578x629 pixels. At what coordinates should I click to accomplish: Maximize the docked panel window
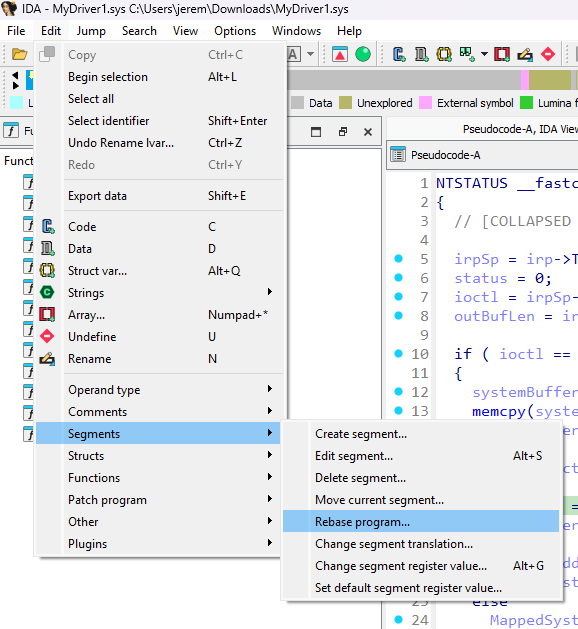(x=316, y=132)
